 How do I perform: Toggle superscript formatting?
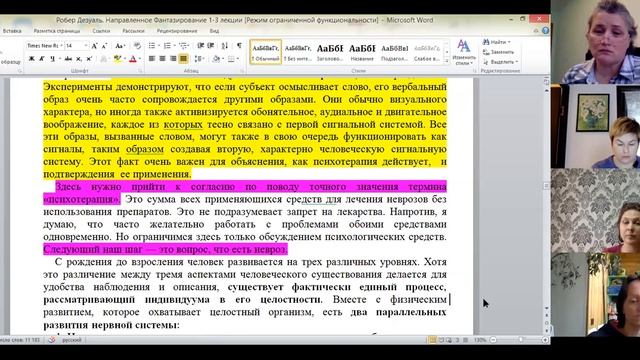89,59
